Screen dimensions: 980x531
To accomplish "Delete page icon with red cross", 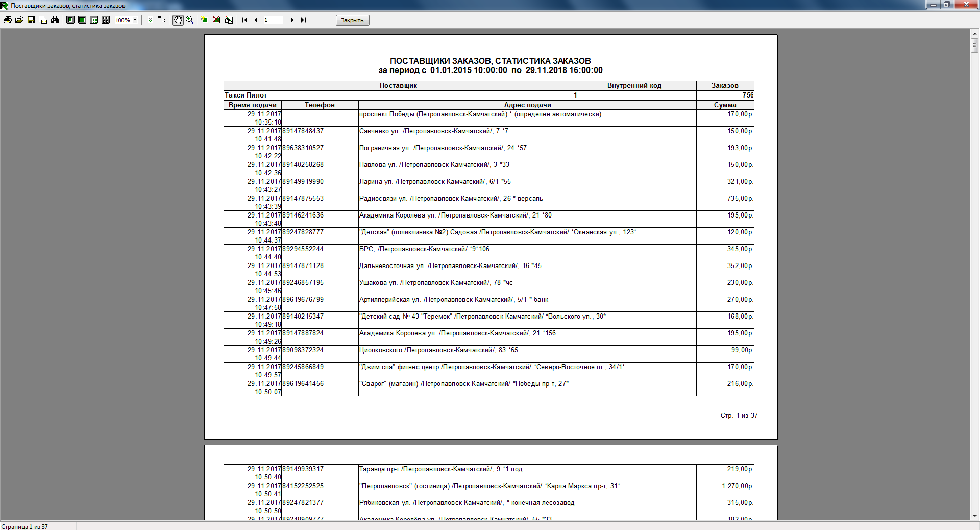I will pos(216,20).
